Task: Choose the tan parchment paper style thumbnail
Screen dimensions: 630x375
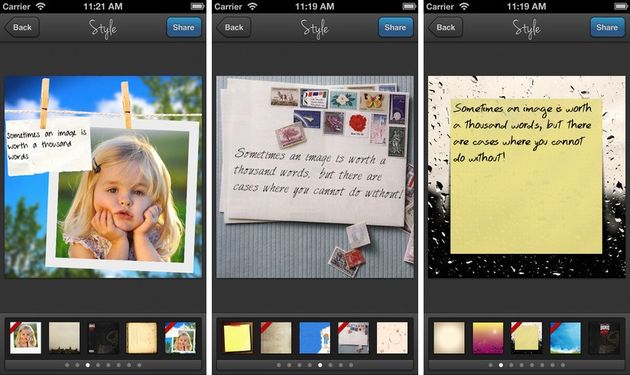Action: pos(141,338)
